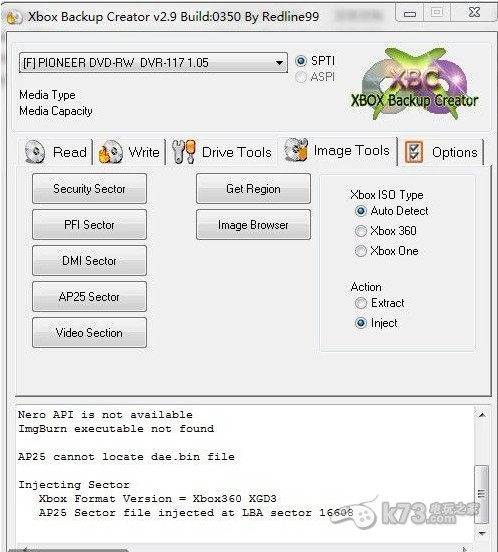Click the Write tab flame disc icon

[110, 152]
